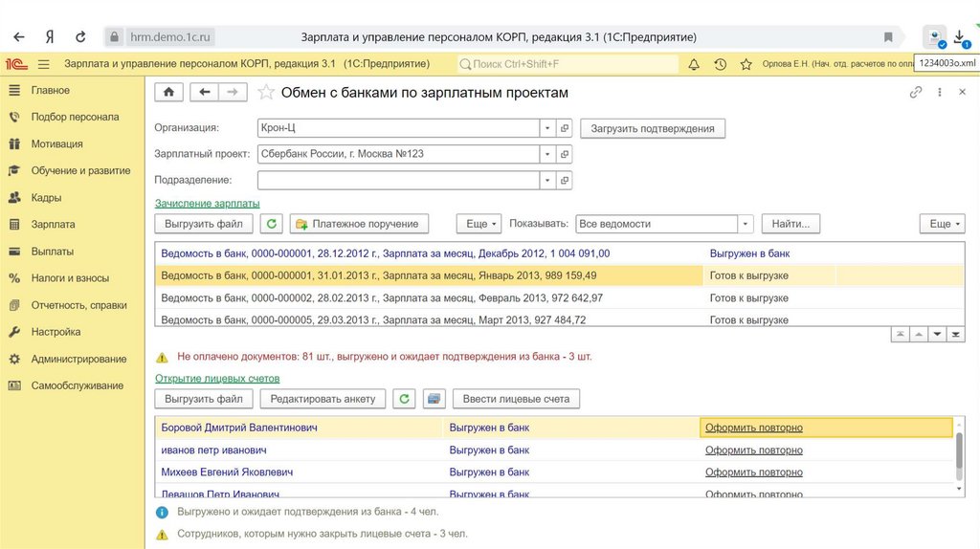
Task: Open the Показывать filter dropdown
Action: click(x=745, y=224)
